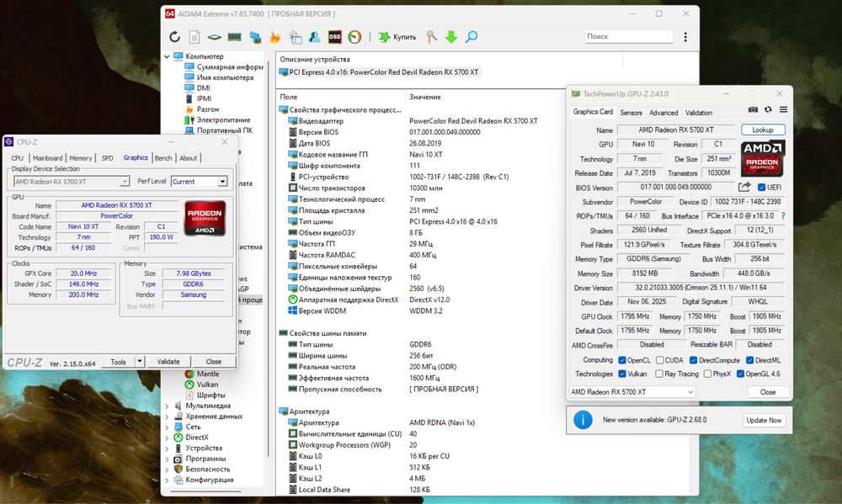842x504 pixels.
Task: Toggle the Ray Tracing checkbox
Action: (658, 374)
